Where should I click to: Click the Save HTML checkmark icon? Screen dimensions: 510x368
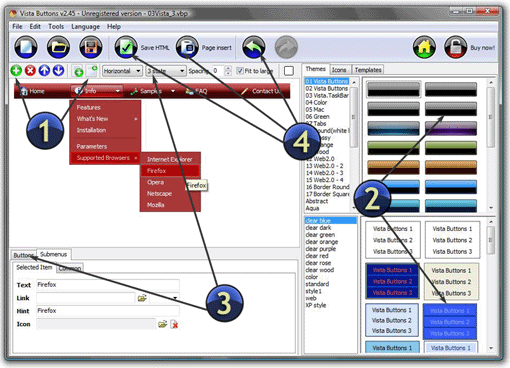click(x=126, y=47)
